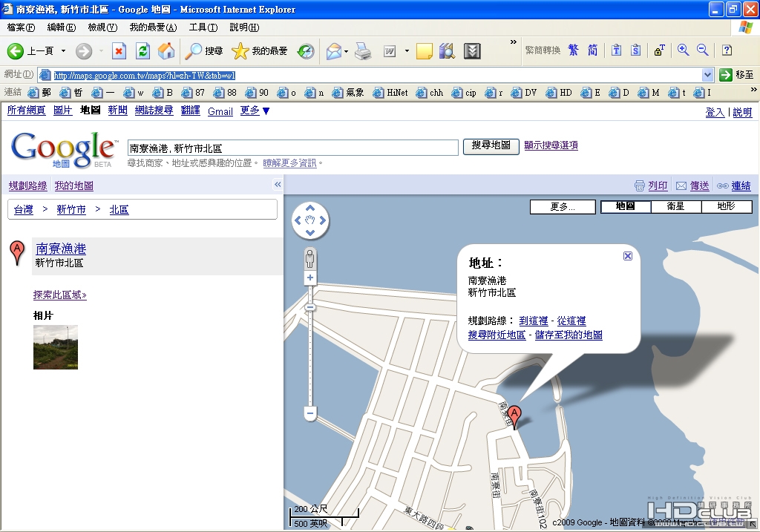The height and width of the screenshot is (532, 760).
Task: Click the IE Refresh page icon
Action: tap(142, 51)
